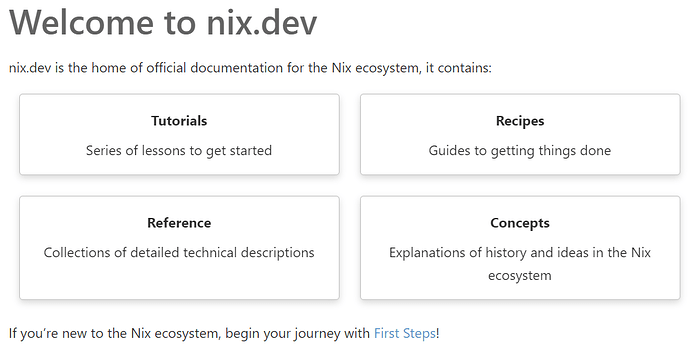
Task: Click the bold Tutorials title
Action: coord(179,121)
